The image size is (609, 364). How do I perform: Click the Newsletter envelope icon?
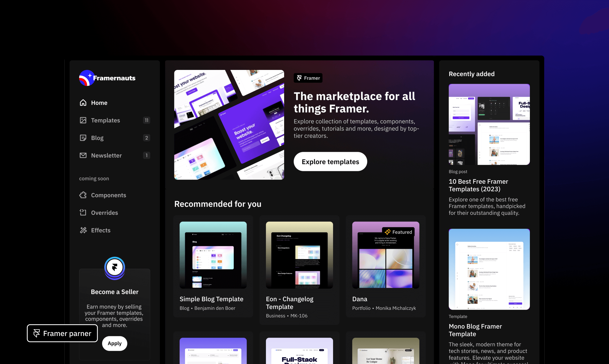tap(83, 155)
